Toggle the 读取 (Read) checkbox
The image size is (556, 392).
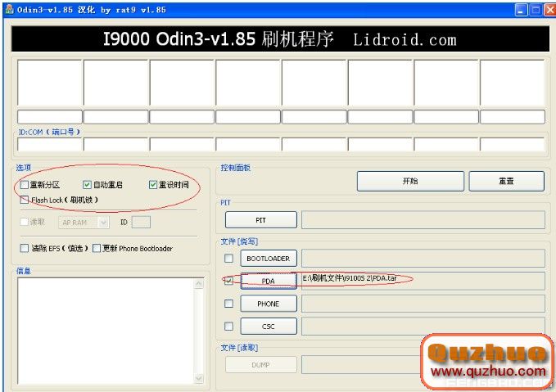click(x=24, y=222)
